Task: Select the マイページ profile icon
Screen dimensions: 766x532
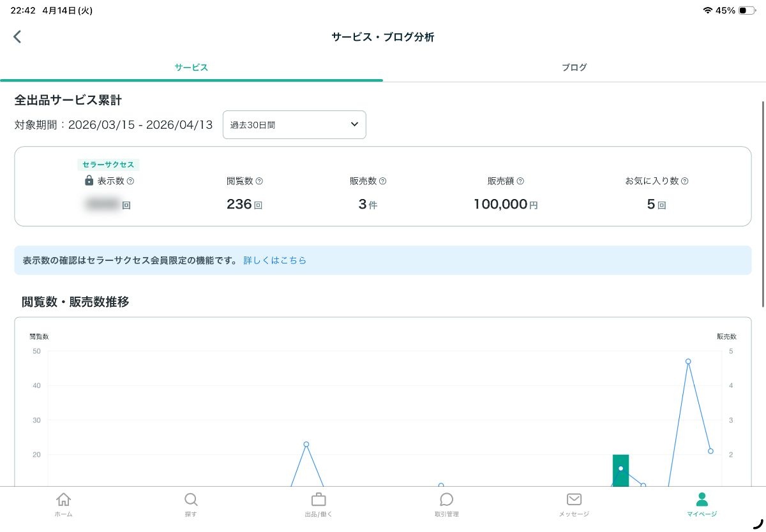Action: [702, 499]
